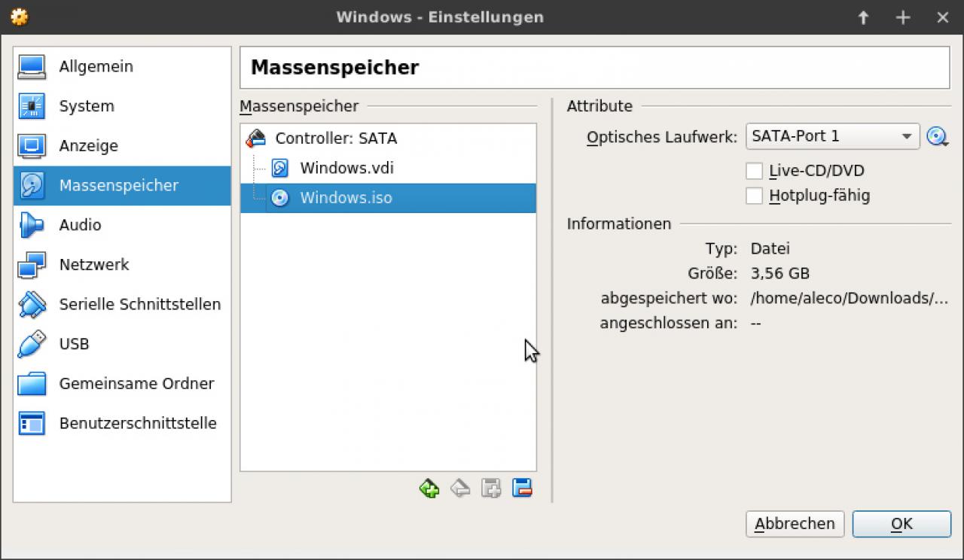Click the hard disk icon of Windows.vdi
This screenshot has height=560, width=964.
(x=279, y=168)
